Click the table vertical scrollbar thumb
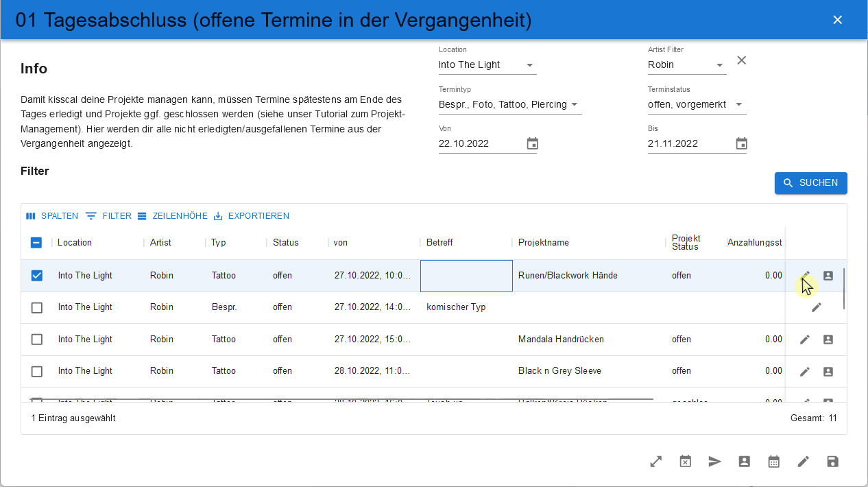868x487 pixels. coord(844,289)
